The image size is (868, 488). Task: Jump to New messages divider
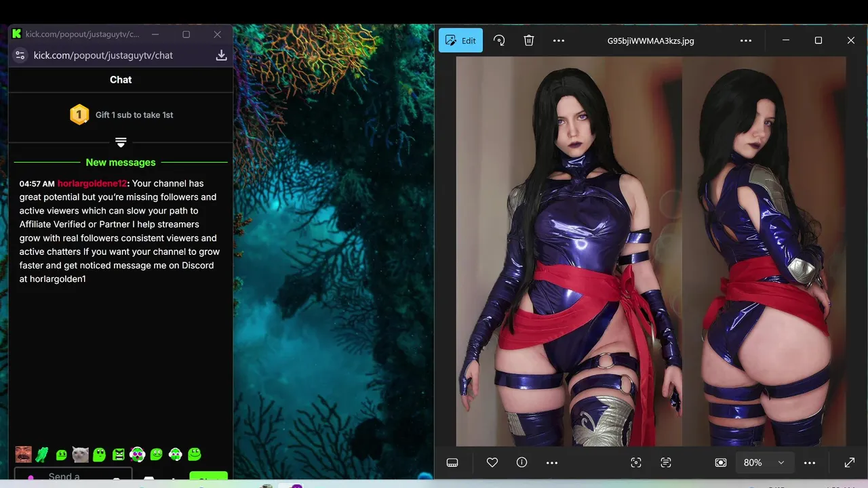[121, 163]
